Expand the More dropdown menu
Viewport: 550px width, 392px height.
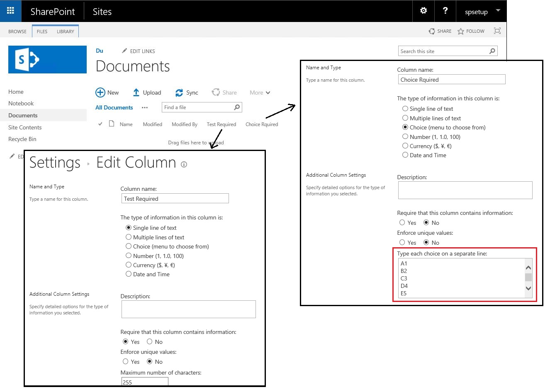[x=260, y=93]
